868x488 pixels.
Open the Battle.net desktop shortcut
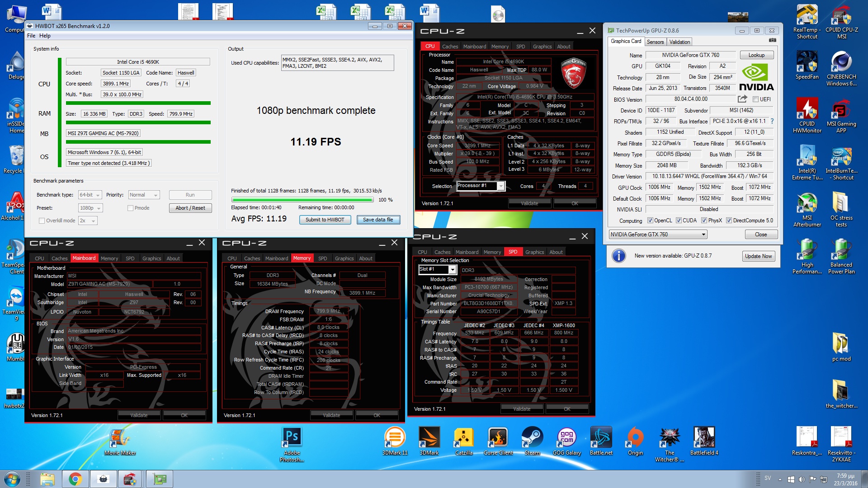coord(601,441)
